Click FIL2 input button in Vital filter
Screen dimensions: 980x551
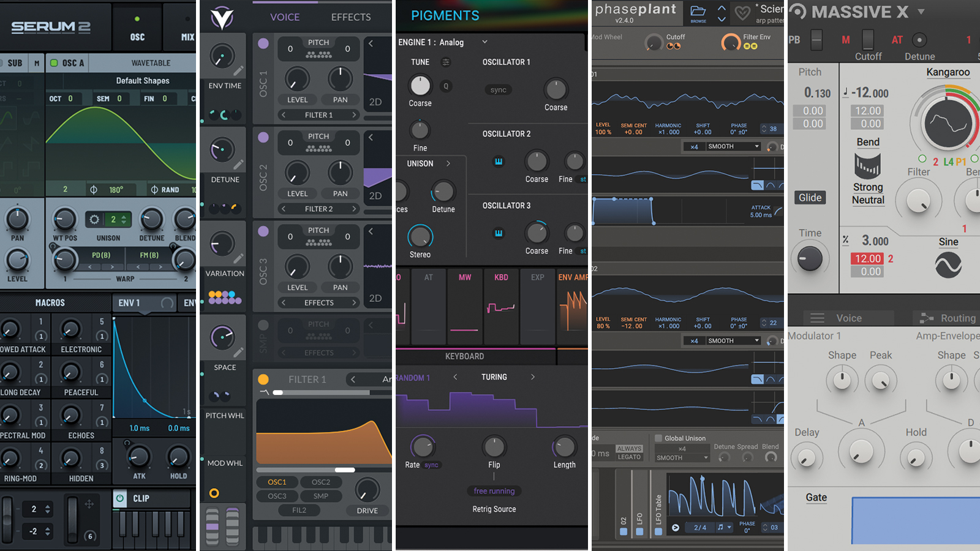[x=299, y=510]
